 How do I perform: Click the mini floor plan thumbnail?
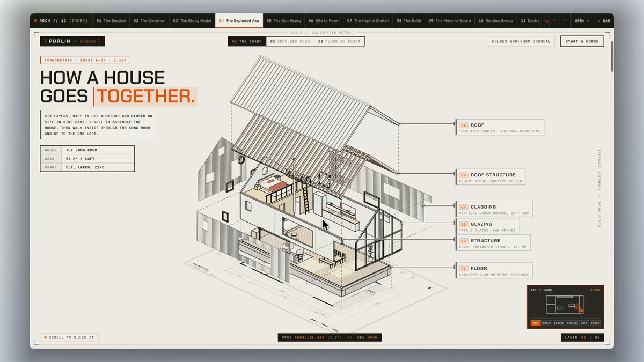click(564, 306)
